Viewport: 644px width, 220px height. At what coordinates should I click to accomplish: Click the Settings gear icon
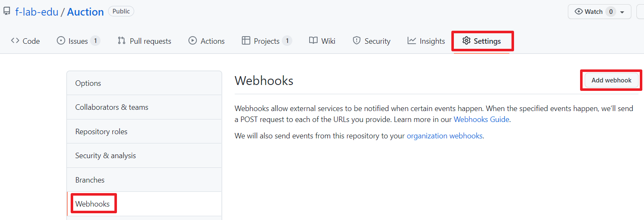pyautogui.click(x=466, y=41)
